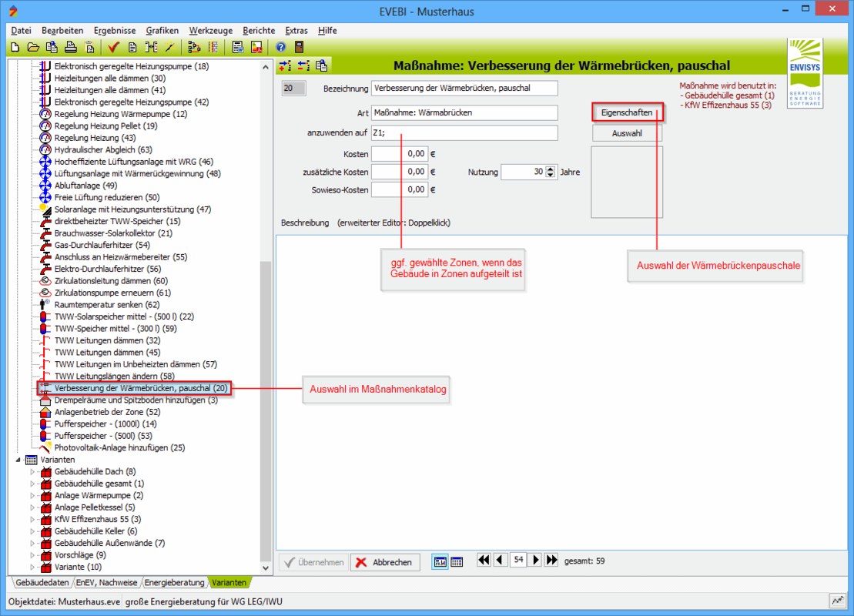854x616 pixels.
Task: Jump to the last record
Action: coord(551,561)
